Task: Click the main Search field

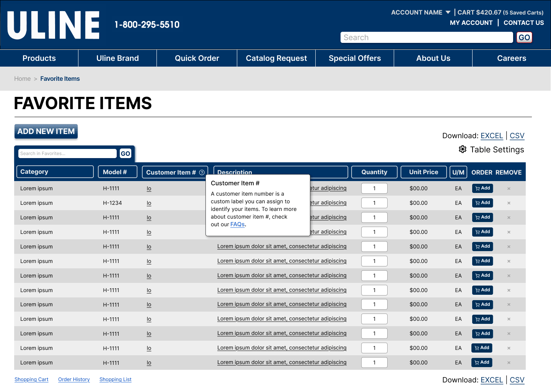Action: [x=427, y=38]
